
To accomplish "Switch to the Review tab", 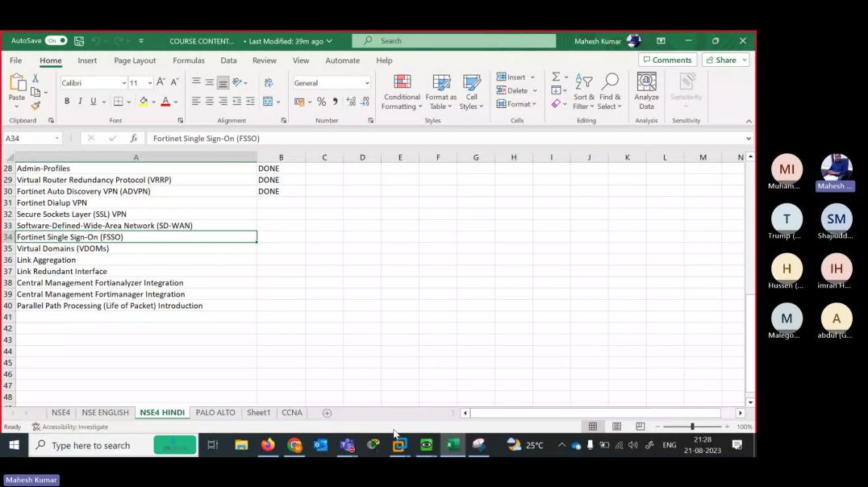I will pyautogui.click(x=264, y=60).
